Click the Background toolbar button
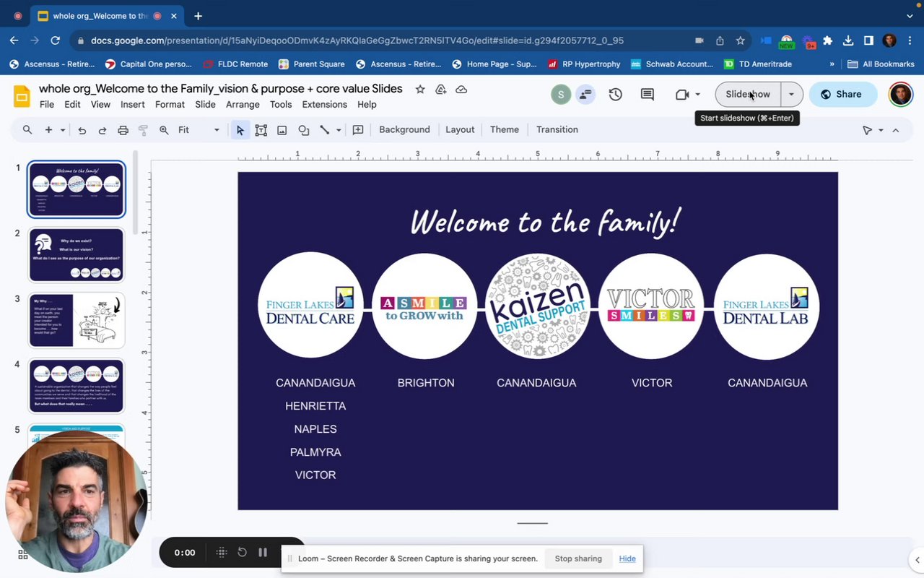 point(404,130)
